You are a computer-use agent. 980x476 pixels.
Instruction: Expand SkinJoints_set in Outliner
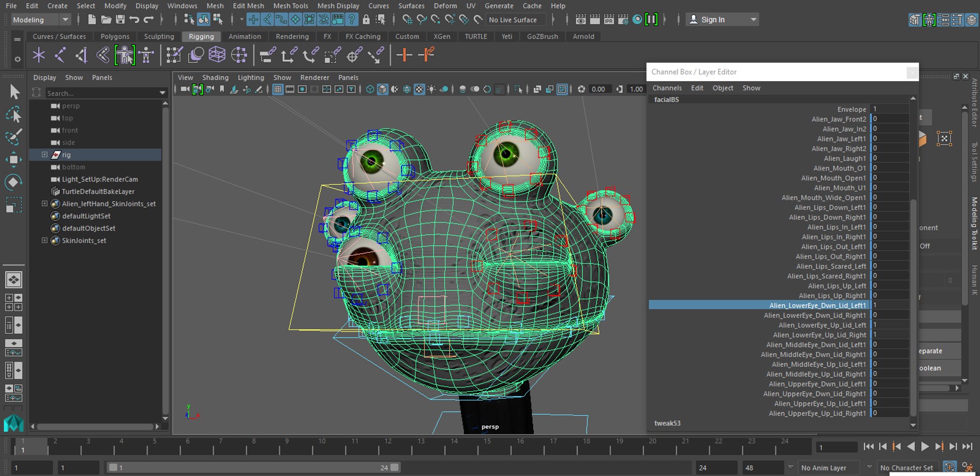click(x=44, y=241)
